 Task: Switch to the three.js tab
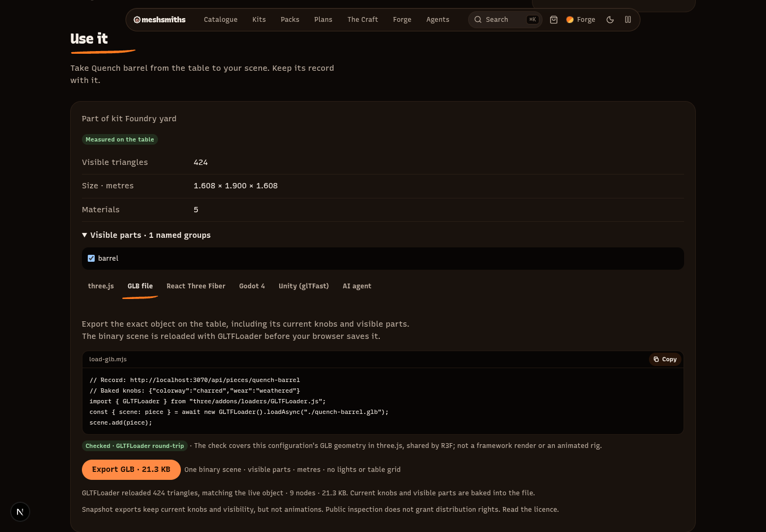pyautogui.click(x=101, y=286)
